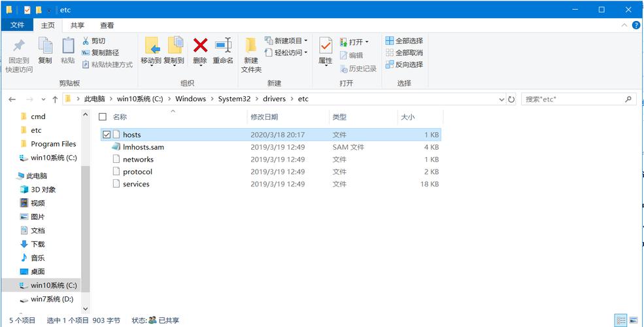Image resolution: width=644 pixels, height=327 pixels.
Task: Click navigation pane scrollbar up arrow
Action: 86,114
